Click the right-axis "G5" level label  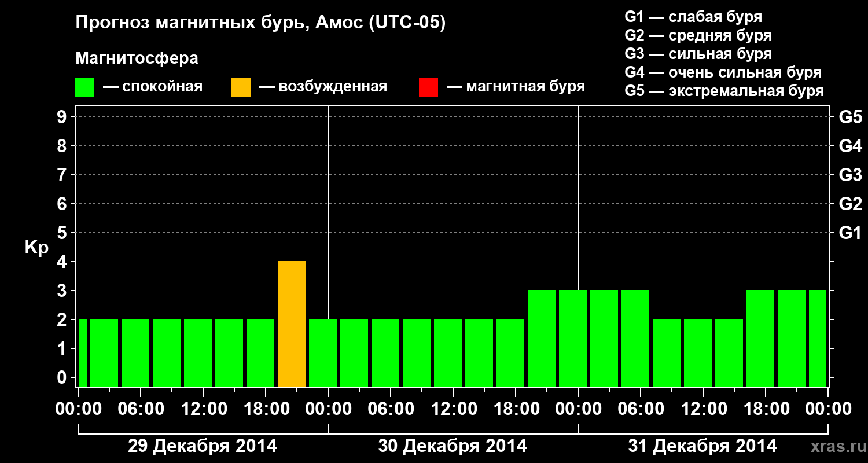pos(851,117)
